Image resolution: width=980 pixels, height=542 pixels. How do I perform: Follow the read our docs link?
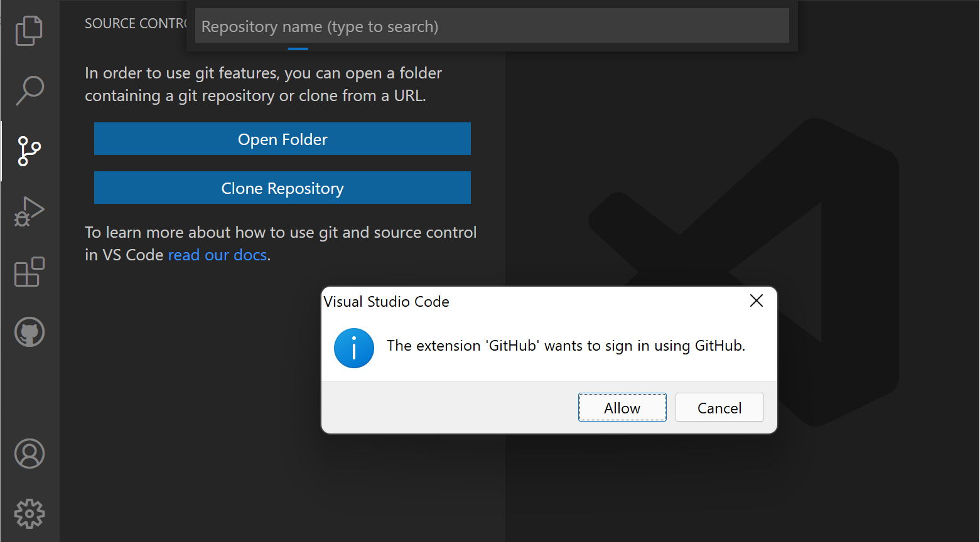(x=217, y=255)
